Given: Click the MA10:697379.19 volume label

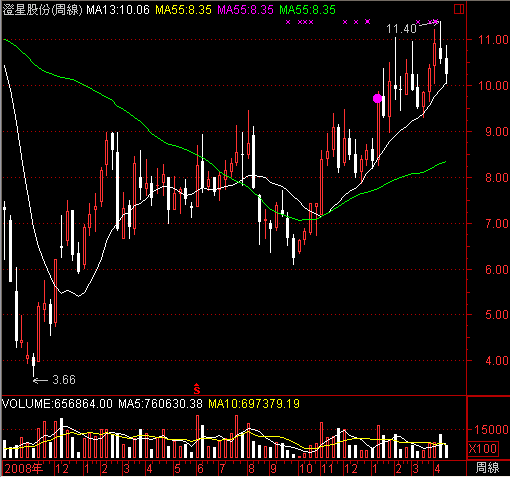Looking at the screenshot, I should [254, 404].
